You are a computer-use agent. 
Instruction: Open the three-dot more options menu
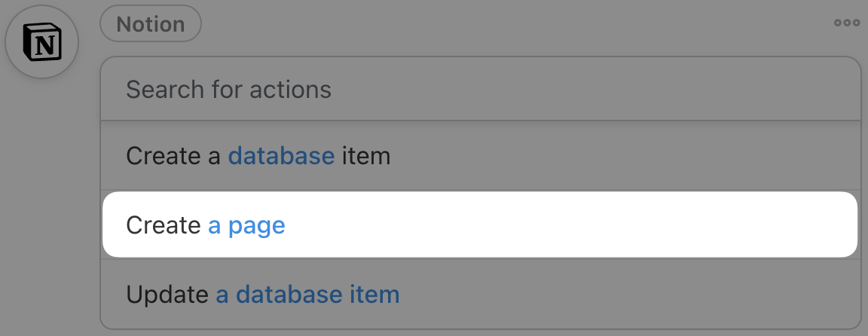[847, 23]
